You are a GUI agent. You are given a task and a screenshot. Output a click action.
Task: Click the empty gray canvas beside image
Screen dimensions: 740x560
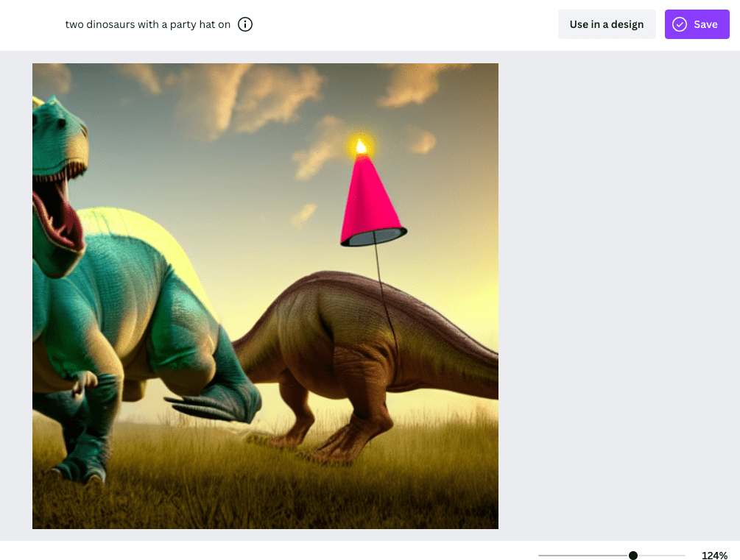[619, 294]
